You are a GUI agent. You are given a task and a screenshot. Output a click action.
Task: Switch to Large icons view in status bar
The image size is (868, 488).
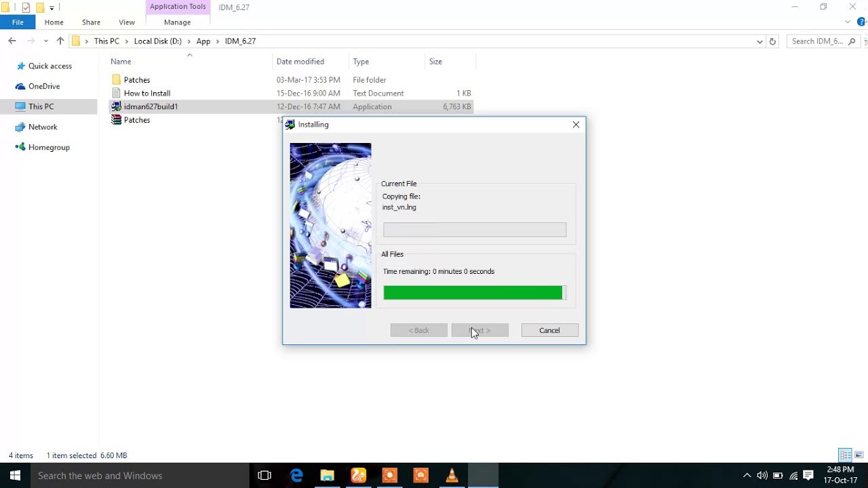(859, 455)
